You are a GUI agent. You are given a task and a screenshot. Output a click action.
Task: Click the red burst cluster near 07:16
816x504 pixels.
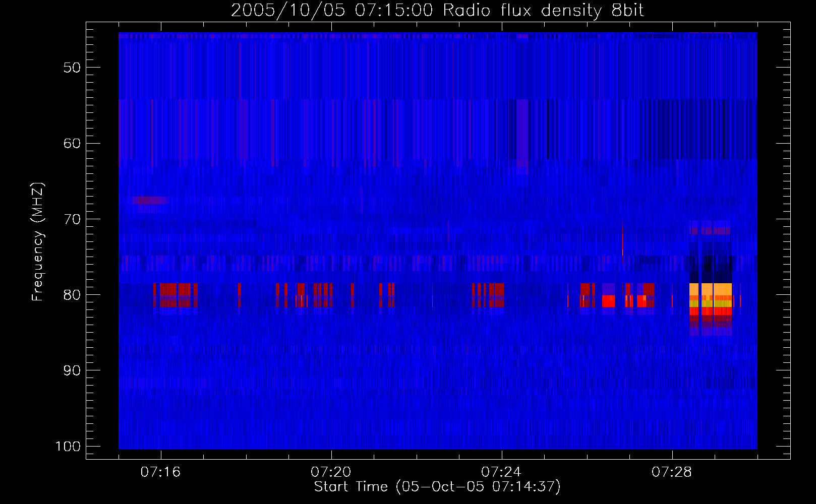coord(175,295)
